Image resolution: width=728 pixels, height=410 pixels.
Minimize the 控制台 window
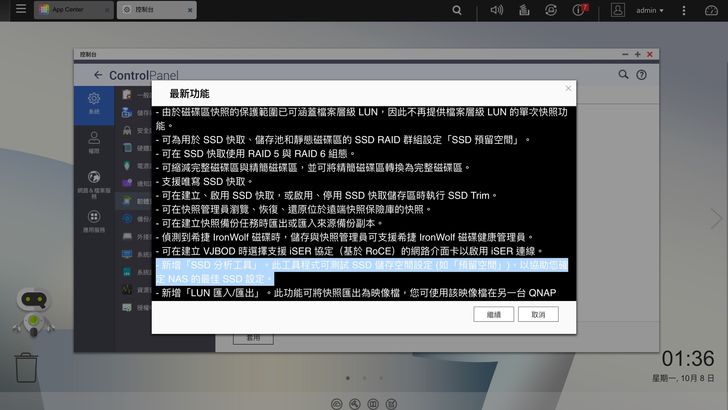(625, 54)
